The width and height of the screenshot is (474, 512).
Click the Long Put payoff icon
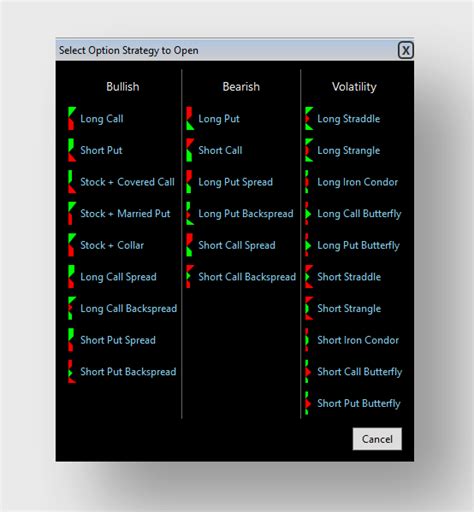190,118
